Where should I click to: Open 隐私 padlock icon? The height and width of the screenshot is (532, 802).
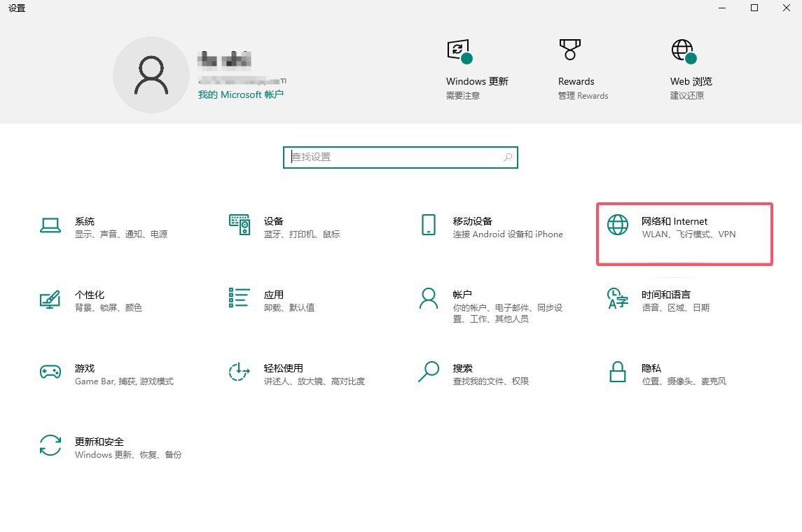(617, 372)
